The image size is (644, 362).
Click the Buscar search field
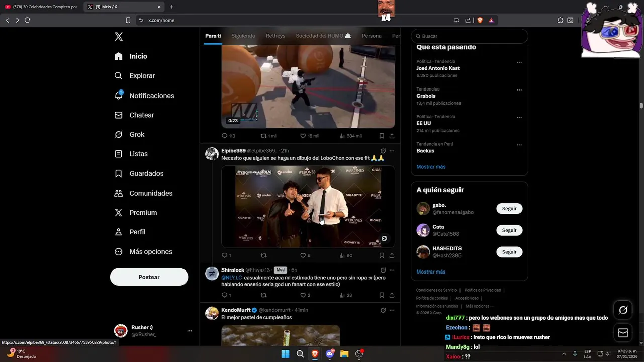[470, 36]
